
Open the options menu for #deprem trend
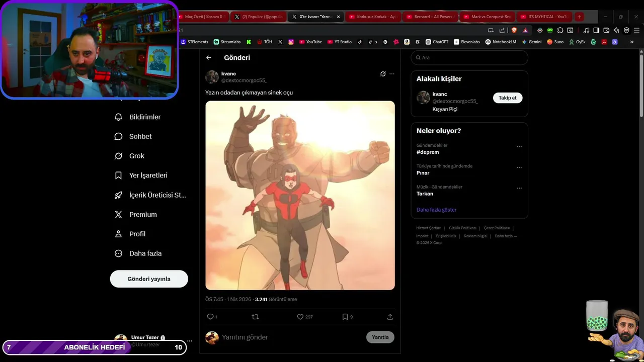pos(519,147)
